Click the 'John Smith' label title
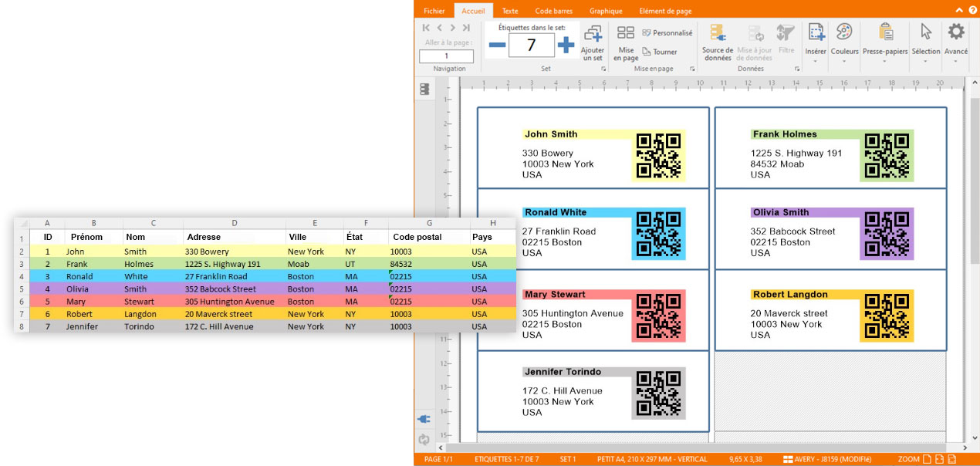Image resolution: width=980 pixels, height=466 pixels. coord(551,134)
